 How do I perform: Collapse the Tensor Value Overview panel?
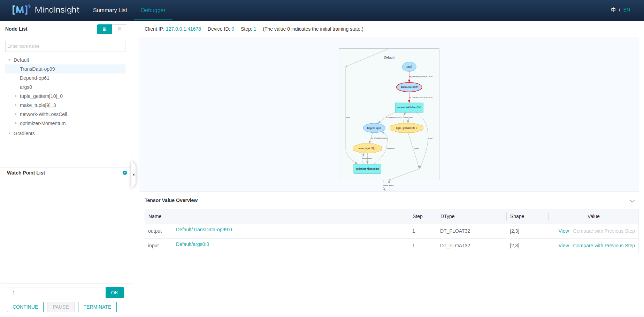coord(632,201)
